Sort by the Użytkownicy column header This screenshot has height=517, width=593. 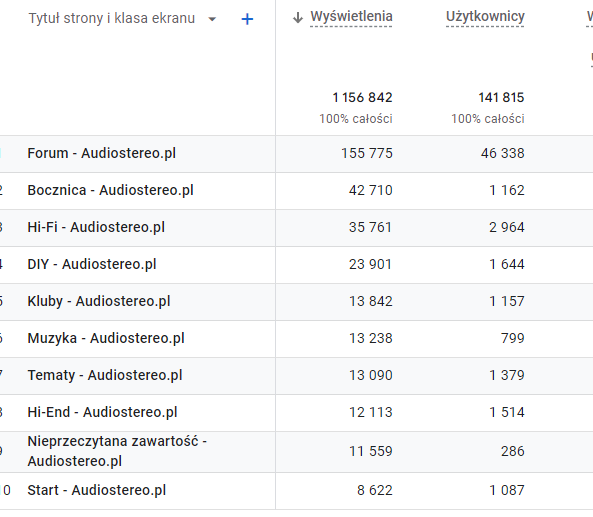coord(485,17)
